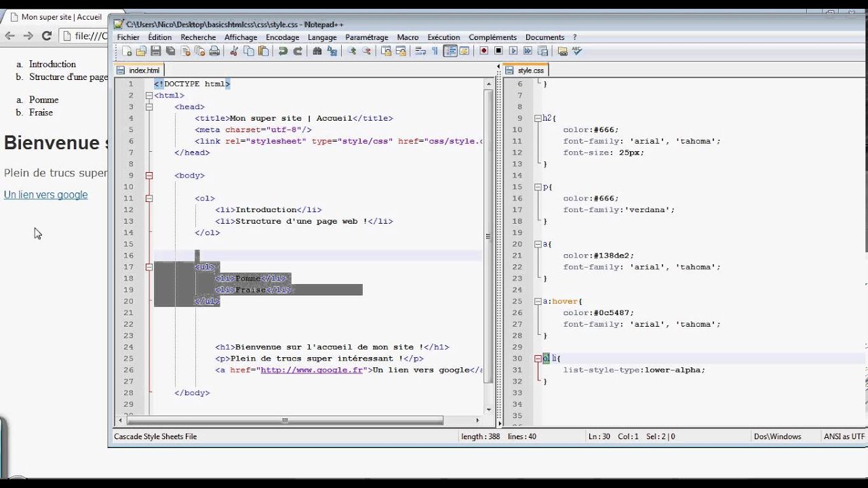Click the Zoom Out toolbar icon
The image size is (868, 488).
[366, 51]
